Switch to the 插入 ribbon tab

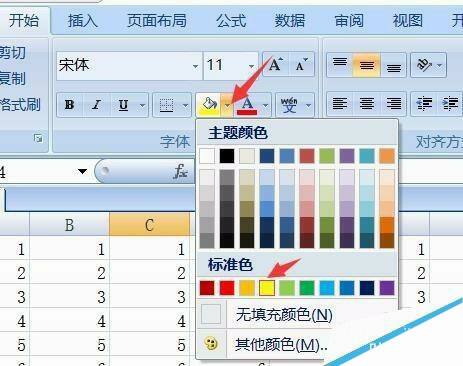(82, 21)
